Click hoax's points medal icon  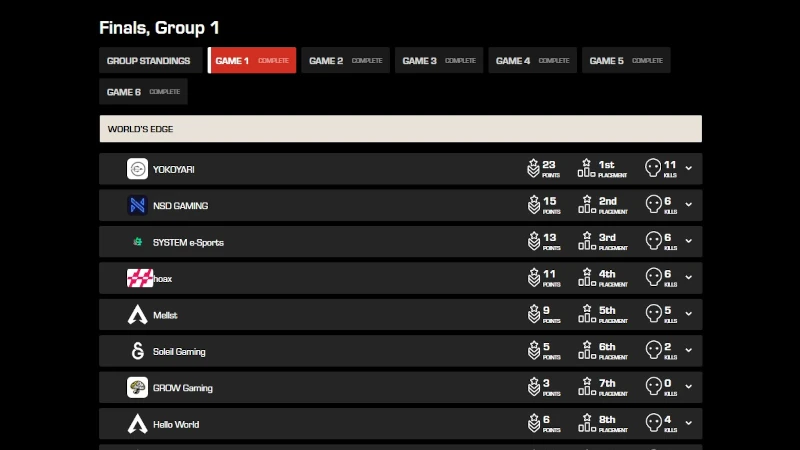pos(534,277)
